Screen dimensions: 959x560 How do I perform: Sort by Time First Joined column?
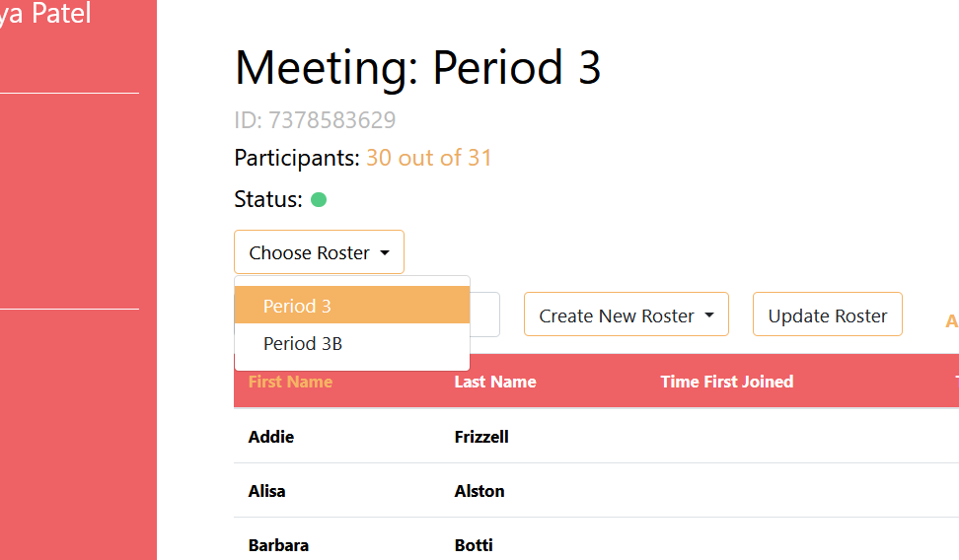pos(726,382)
